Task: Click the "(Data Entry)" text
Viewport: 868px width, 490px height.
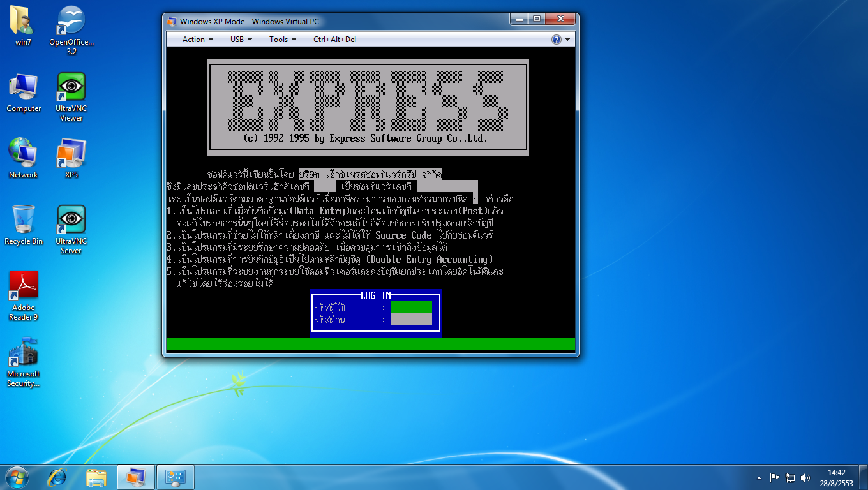Action: coord(320,211)
